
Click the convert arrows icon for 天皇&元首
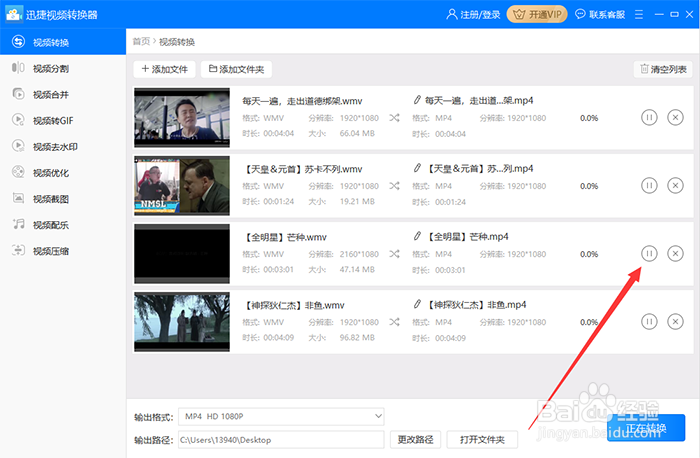pos(394,186)
